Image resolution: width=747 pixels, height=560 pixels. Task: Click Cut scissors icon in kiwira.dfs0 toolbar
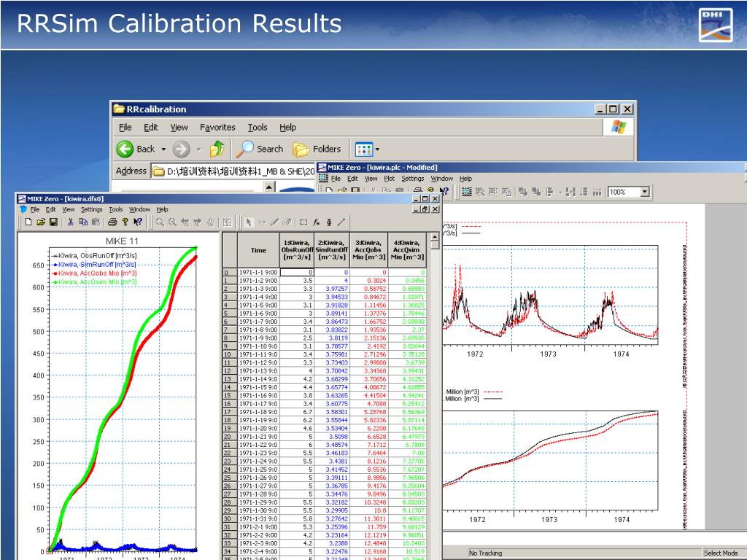[71, 222]
